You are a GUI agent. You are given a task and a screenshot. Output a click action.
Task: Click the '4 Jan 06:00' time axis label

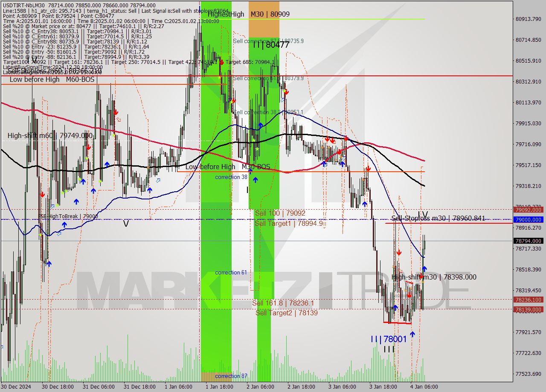[424, 387]
